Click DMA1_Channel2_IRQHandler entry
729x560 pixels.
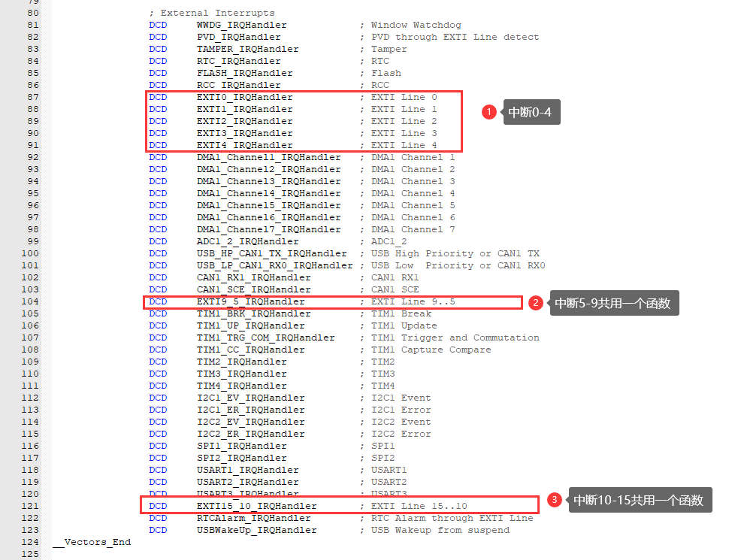[x=269, y=170]
